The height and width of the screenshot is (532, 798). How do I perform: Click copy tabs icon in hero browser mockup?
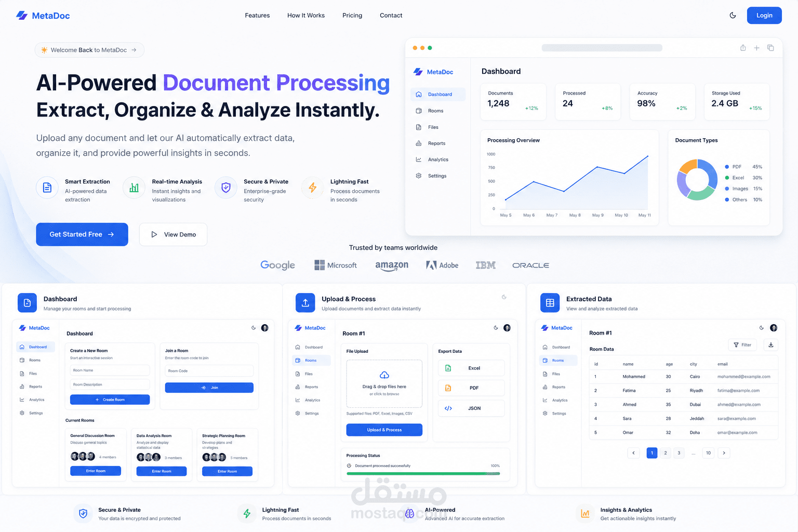[770, 48]
